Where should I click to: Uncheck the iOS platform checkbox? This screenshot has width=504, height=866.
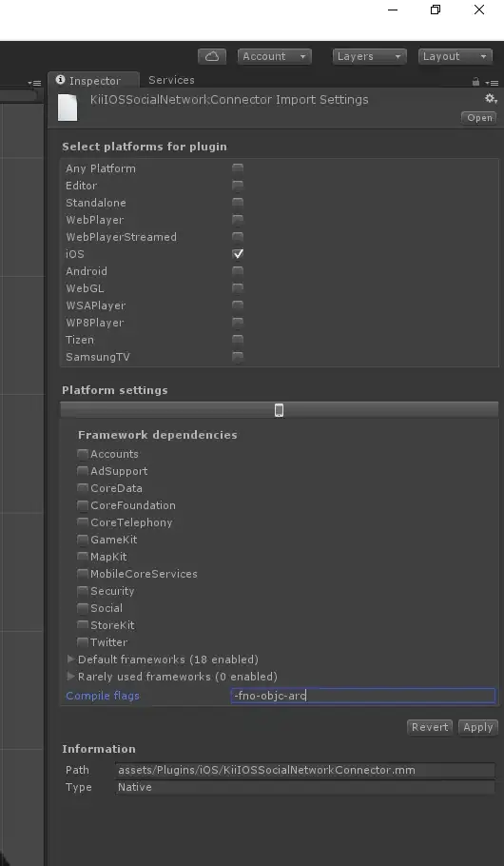click(238, 254)
